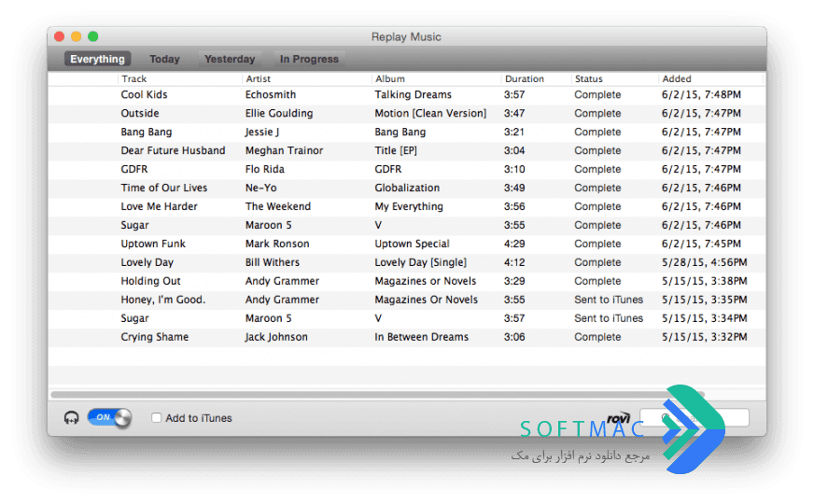Click artist Echosmith
The height and width of the screenshot is (504, 814).
click(271, 94)
